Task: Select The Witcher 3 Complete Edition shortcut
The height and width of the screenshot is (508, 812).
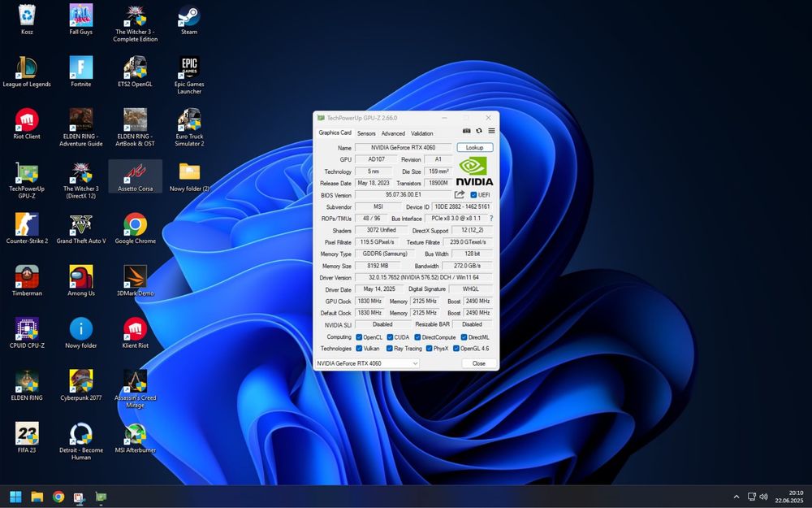Action: tap(135, 24)
